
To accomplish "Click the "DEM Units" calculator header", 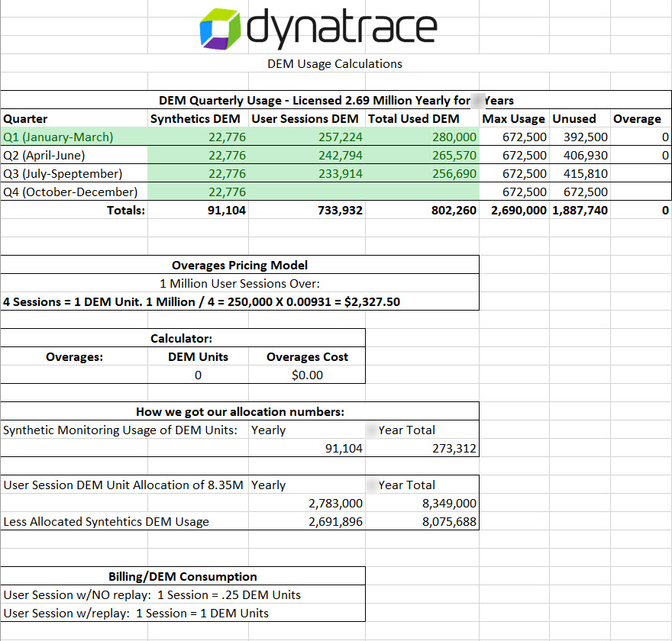I will (x=198, y=357).
